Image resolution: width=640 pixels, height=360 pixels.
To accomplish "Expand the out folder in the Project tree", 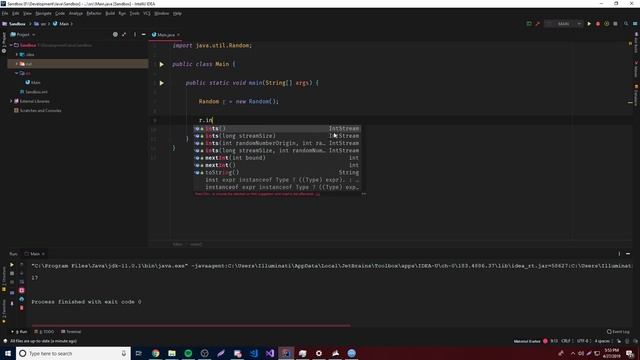I will 17,64.
